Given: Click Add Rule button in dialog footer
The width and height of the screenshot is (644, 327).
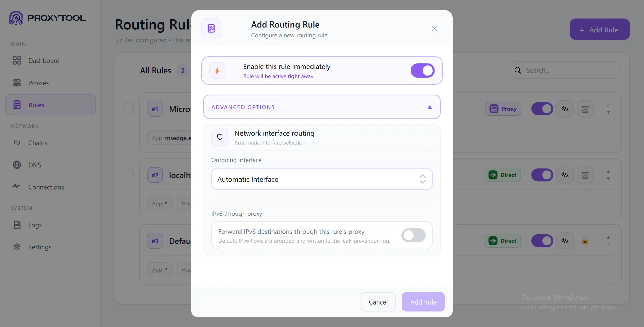Looking at the screenshot, I should (423, 302).
